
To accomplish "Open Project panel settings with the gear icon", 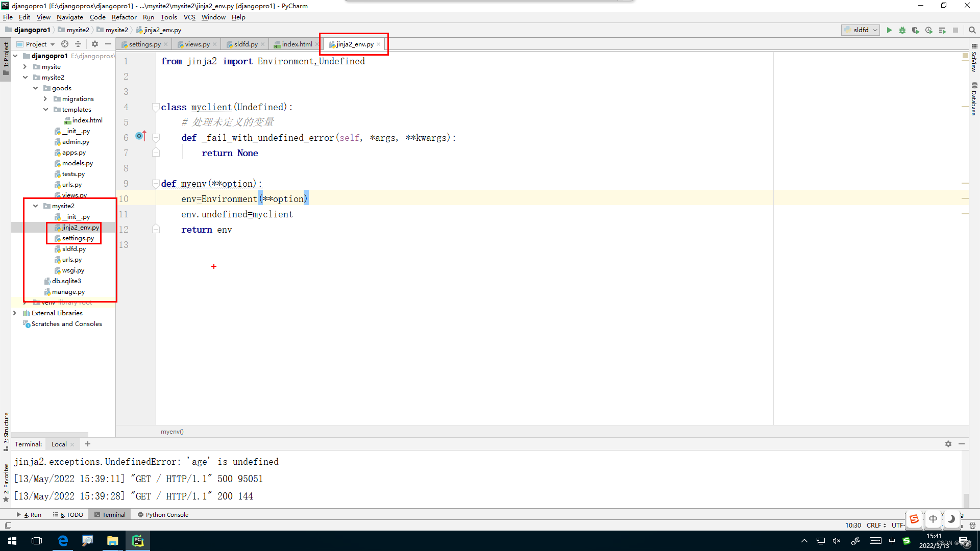I will click(95, 44).
